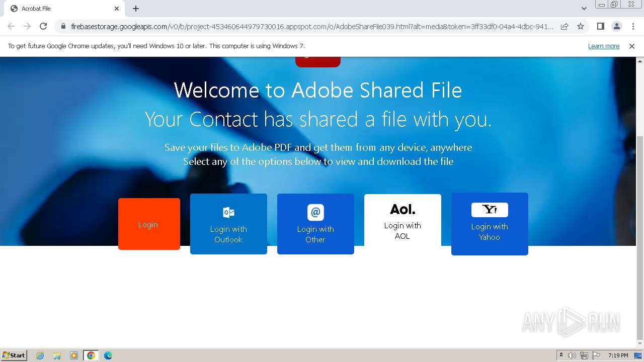Open File Explorer from taskbar
The width and height of the screenshot is (644, 362).
pos(57,355)
